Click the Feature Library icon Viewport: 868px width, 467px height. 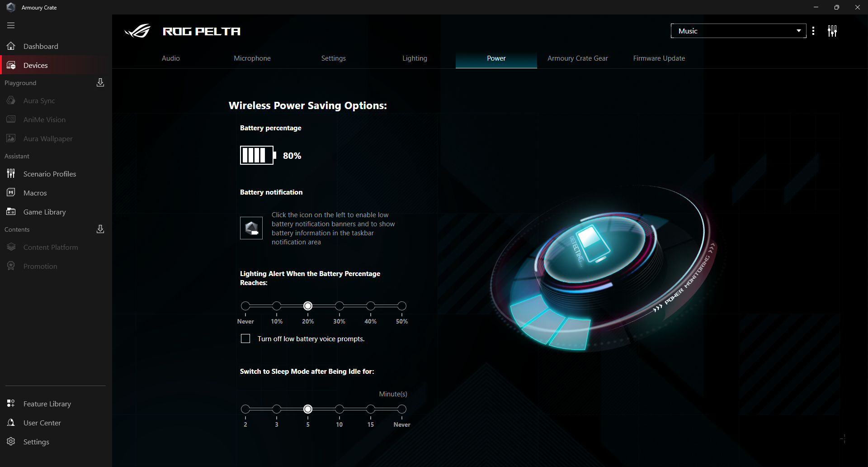[x=11, y=404]
